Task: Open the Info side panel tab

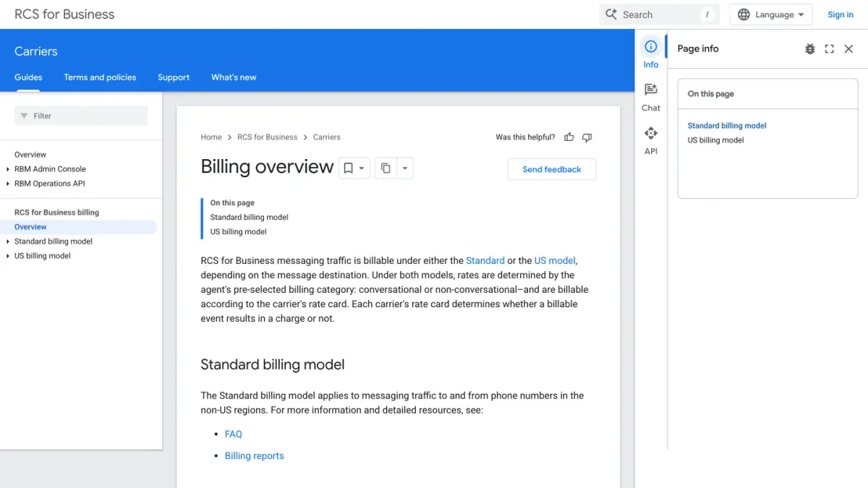Action: 651,54
